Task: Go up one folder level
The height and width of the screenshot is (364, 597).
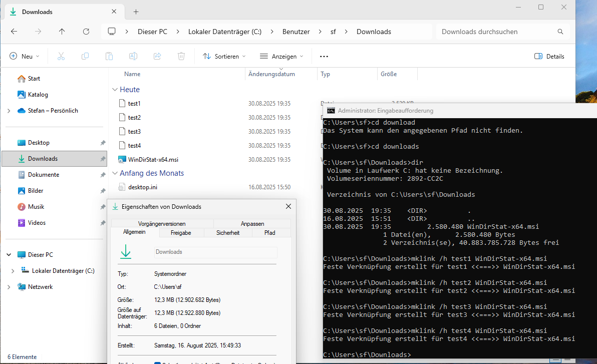Action: (x=62, y=32)
